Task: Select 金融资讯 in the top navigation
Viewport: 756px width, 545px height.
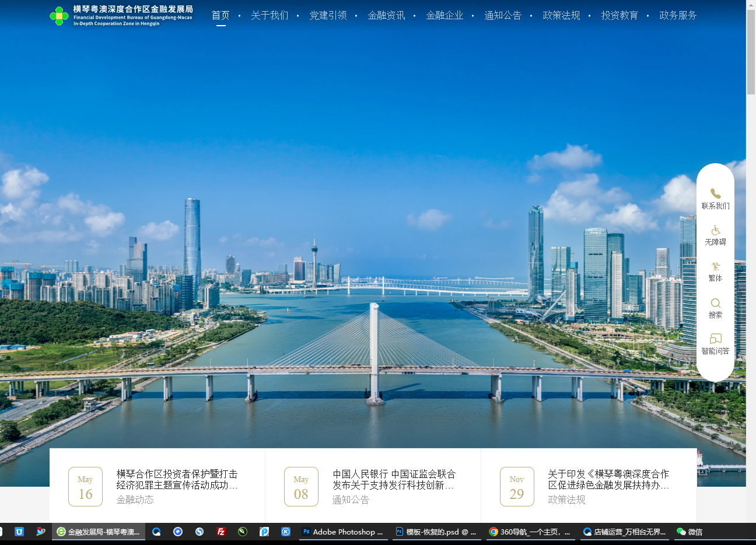Action: point(386,16)
